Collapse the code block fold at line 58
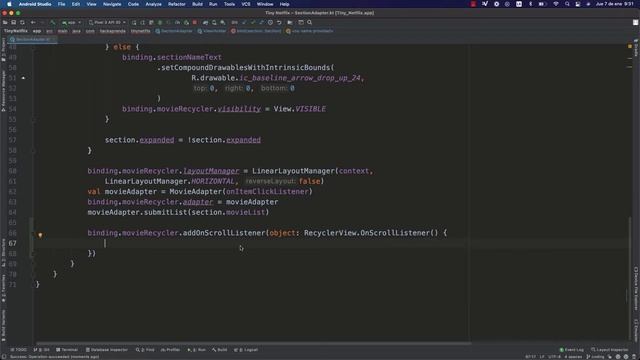Viewport: 640px width, 360px height. 33,151
